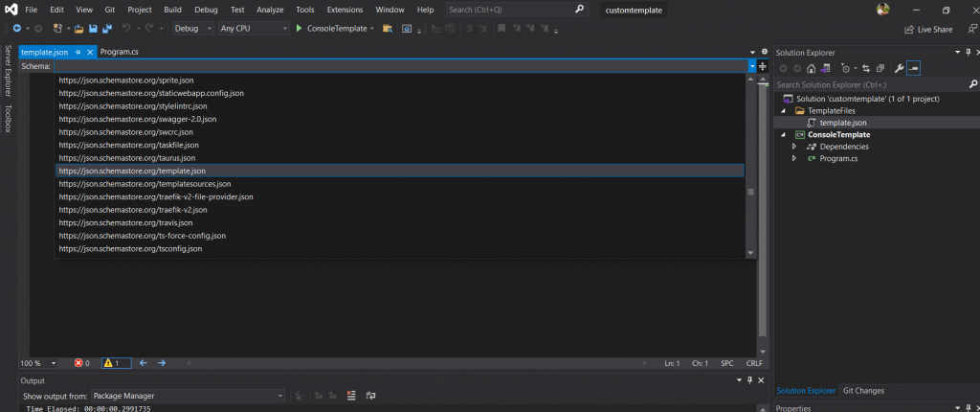Click the Open File folder icon

coord(78,28)
